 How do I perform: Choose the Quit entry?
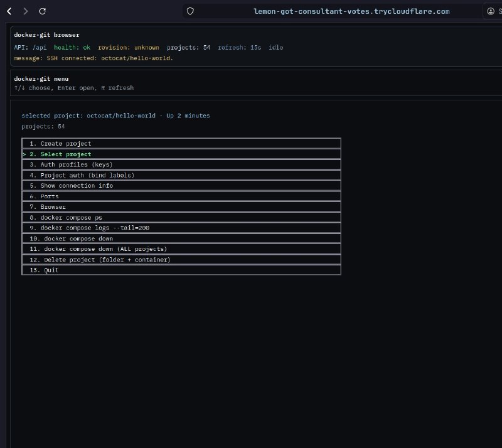click(x=181, y=270)
